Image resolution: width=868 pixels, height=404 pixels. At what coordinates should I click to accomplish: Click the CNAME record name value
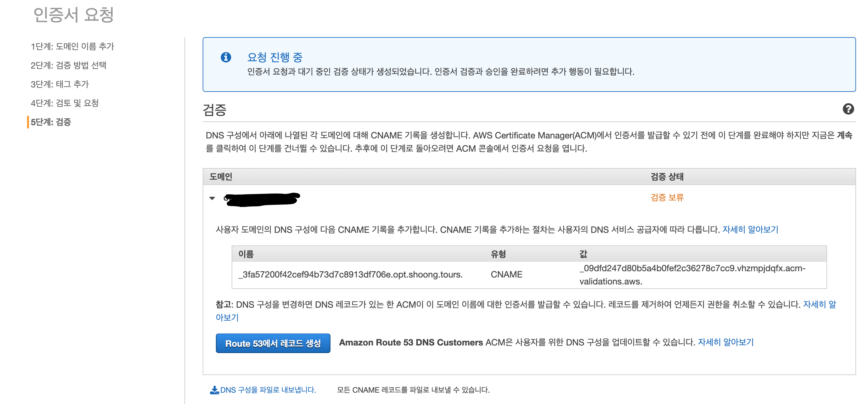point(350,274)
